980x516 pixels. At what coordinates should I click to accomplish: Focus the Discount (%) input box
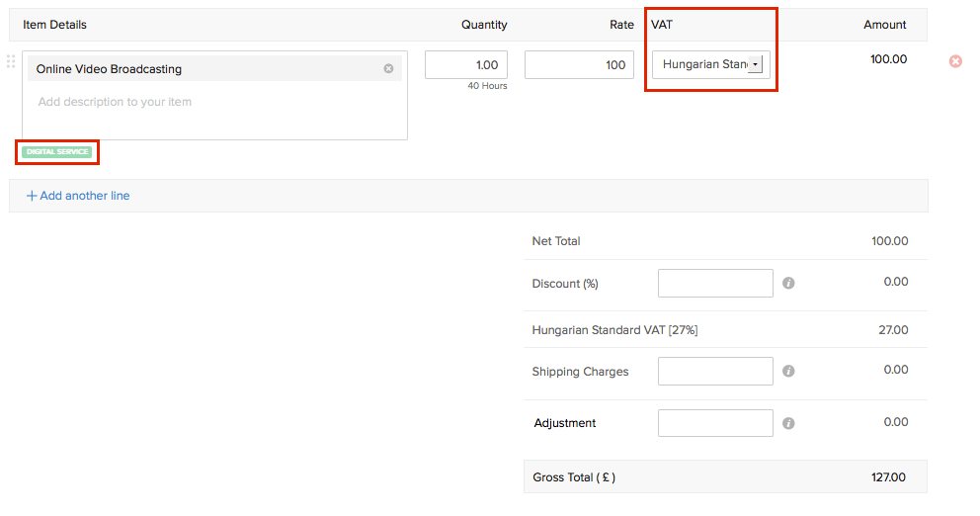click(x=715, y=283)
